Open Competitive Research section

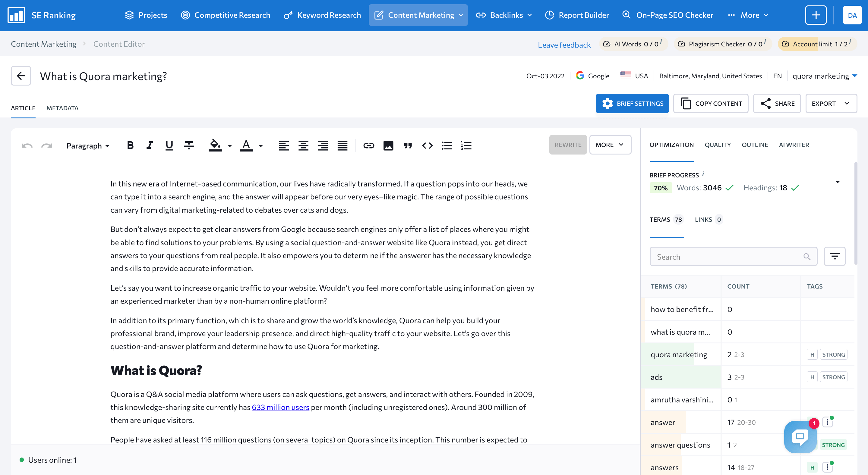(226, 15)
